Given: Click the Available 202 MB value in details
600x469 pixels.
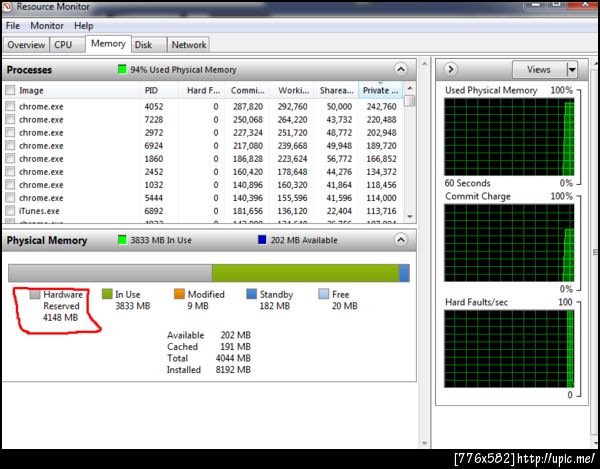Looking at the screenshot, I should [235, 335].
